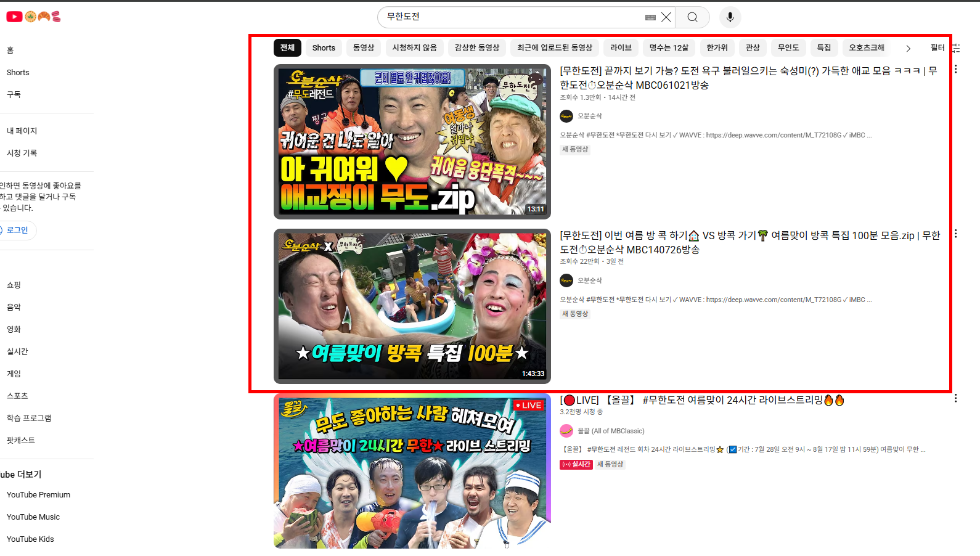Select the 라이브 filter chip
980x556 pixels.
(621, 48)
